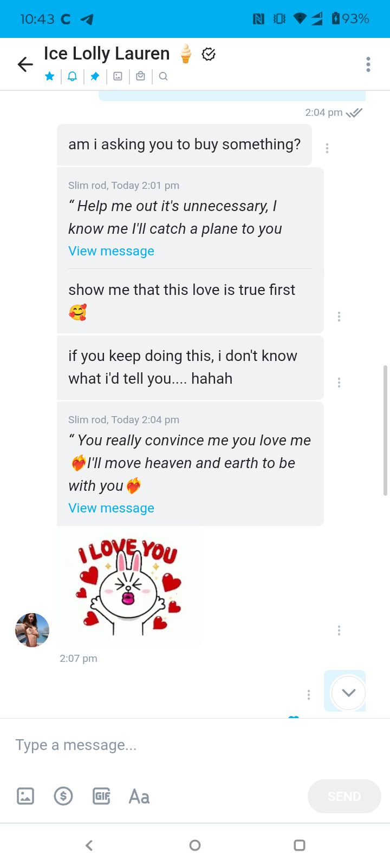Open the chat media gallery icon
390x868 pixels.
pyautogui.click(x=118, y=76)
